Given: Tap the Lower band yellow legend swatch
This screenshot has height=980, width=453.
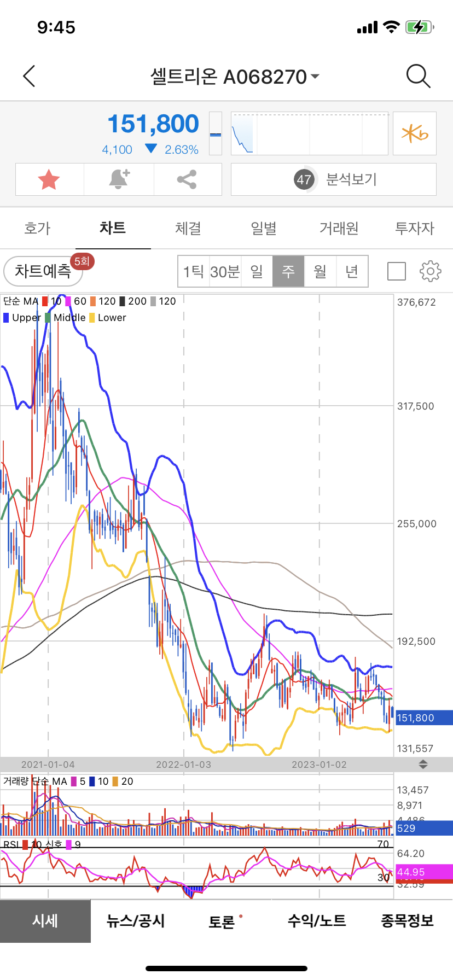Looking at the screenshot, I should (x=92, y=318).
